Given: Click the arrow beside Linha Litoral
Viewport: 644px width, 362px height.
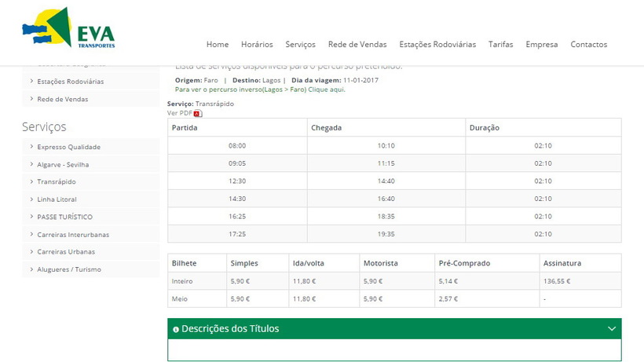Looking at the screenshot, I should 31,199.
